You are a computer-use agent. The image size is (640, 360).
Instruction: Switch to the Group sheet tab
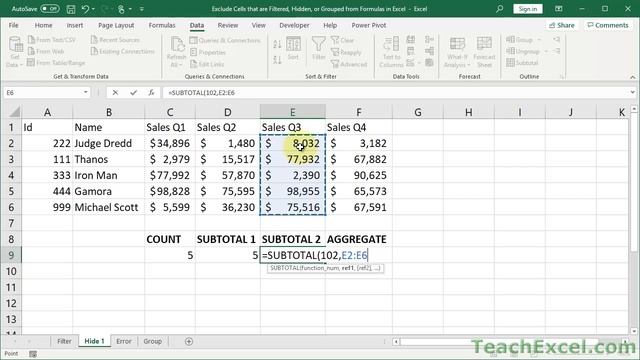tap(152, 341)
